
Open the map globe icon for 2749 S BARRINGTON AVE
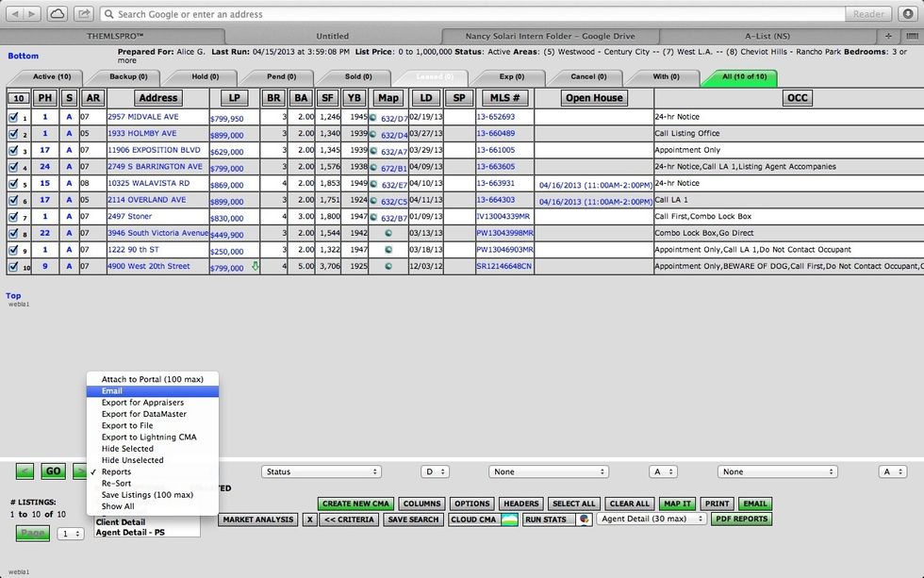pos(373,167)
